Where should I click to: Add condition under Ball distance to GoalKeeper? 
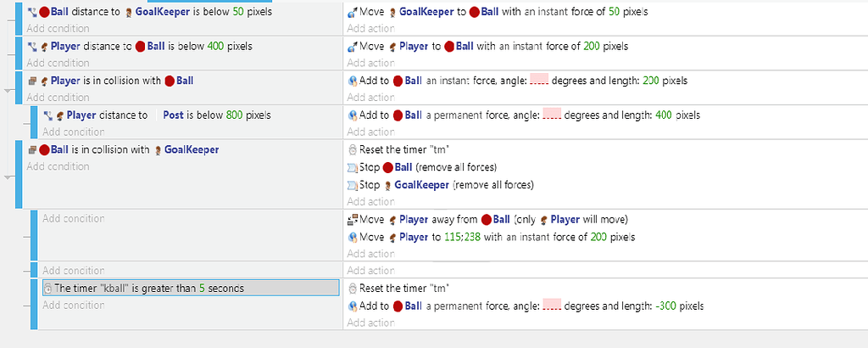click(58, 28)
